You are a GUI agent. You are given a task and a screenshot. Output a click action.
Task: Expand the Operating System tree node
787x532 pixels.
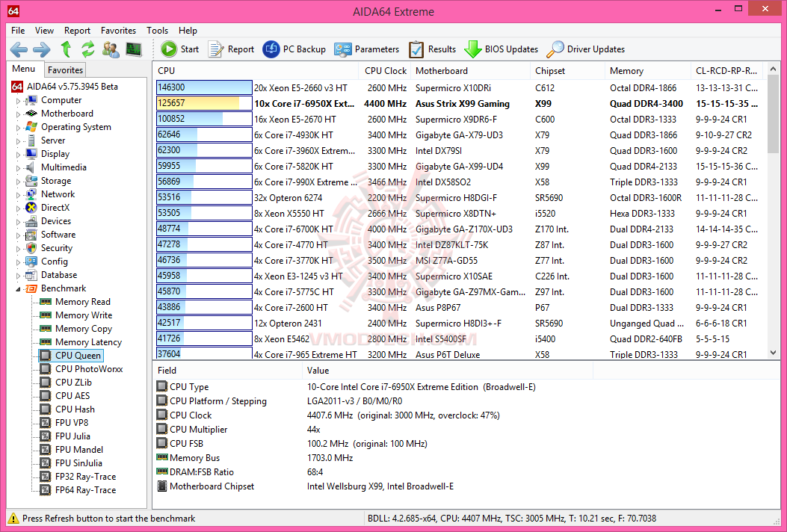[18, 128]
